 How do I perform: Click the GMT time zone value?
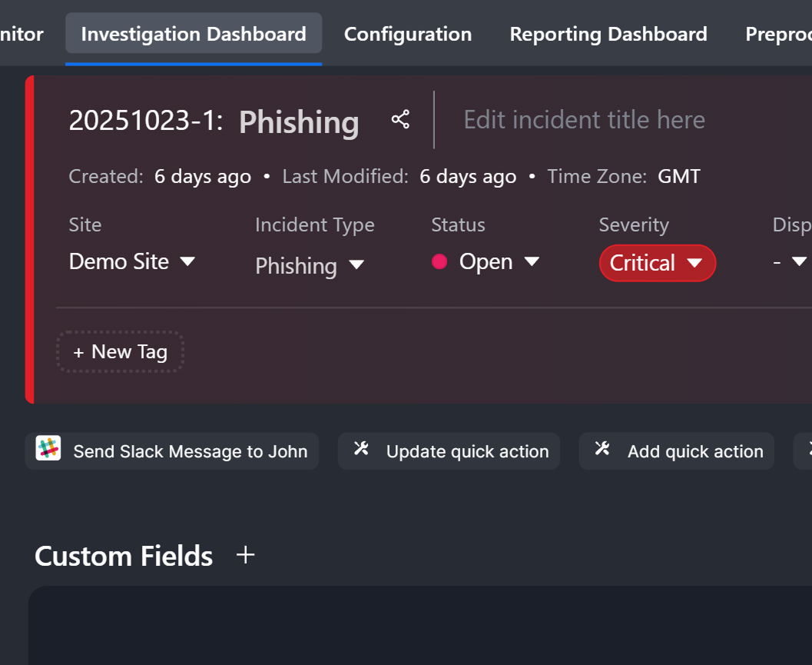pos(679,177)
